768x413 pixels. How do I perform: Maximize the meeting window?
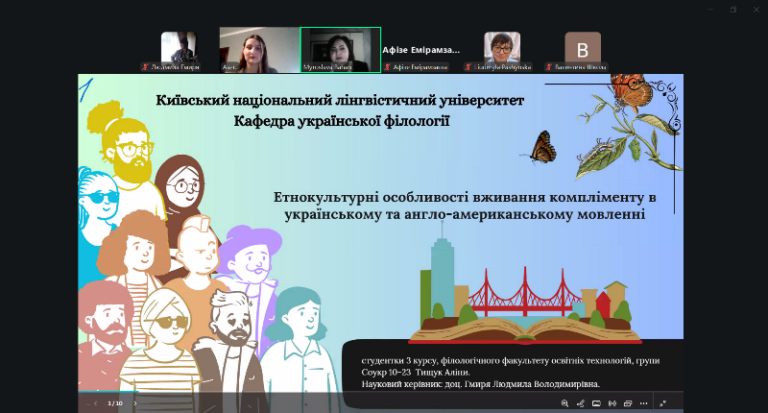click(x=731, y=9)
